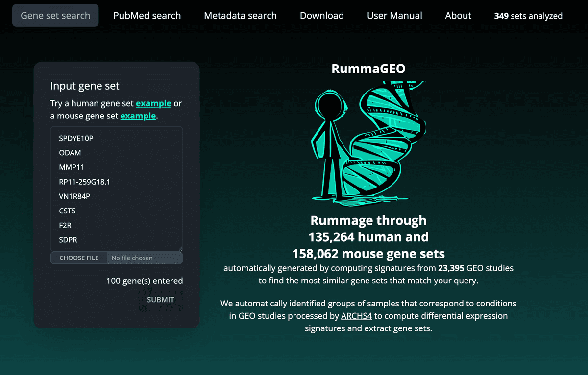Click the Choose File button
588x375 pixels.
coord(79,258)
